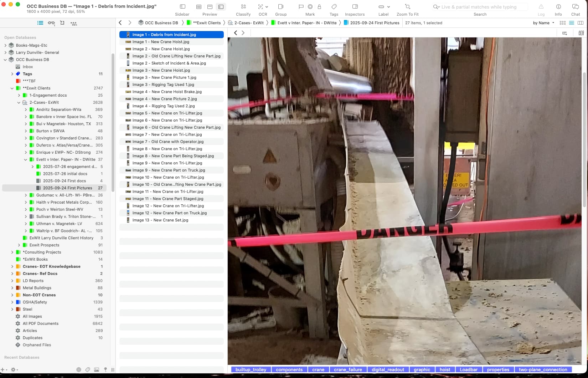Image resolution: width=588 pixels, height=378 pixels.
Task: Open the Inspectors panel icon
Action: tap(355, 7)
